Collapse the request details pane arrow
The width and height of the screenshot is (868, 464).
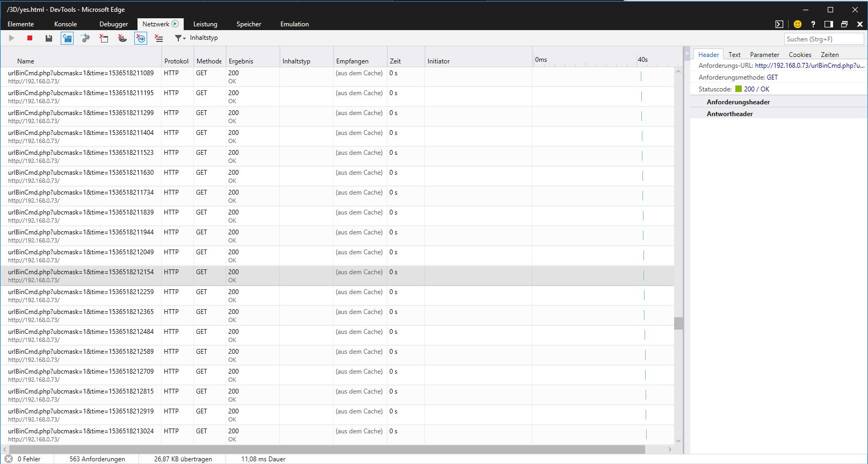tap(686, 54)
